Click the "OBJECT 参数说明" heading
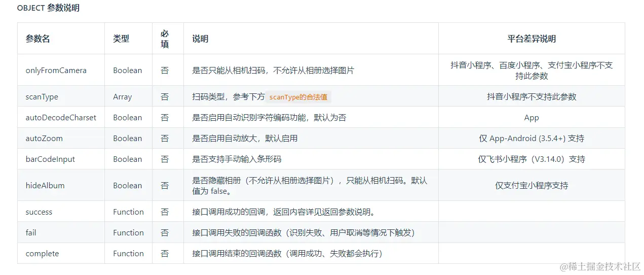 point(48,8)
